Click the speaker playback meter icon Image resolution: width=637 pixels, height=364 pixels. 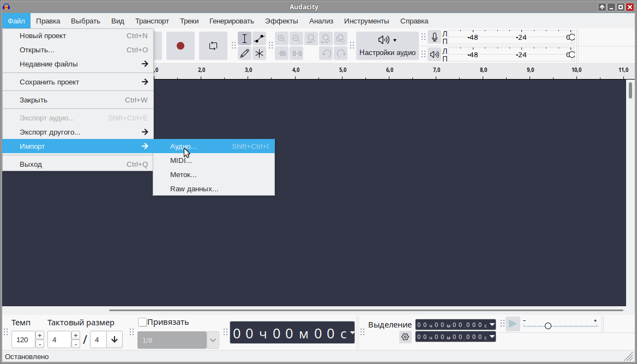pos(435,54)
